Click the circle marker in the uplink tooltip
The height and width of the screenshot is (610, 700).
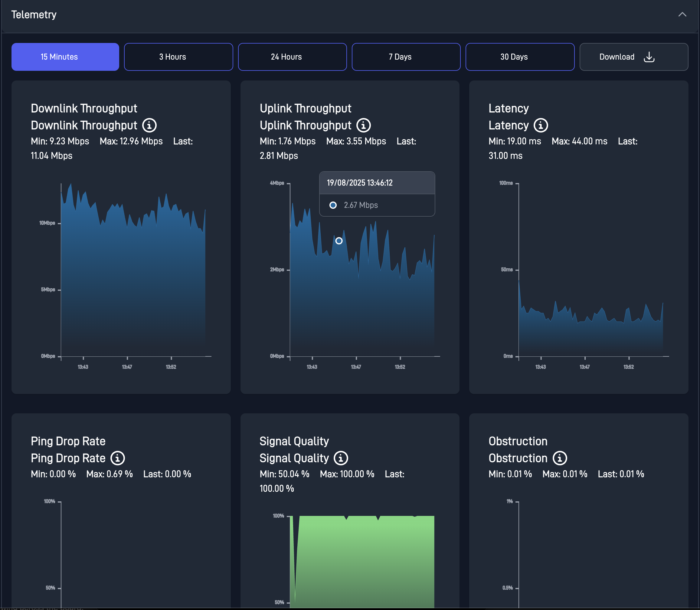[x=333, y=205]
